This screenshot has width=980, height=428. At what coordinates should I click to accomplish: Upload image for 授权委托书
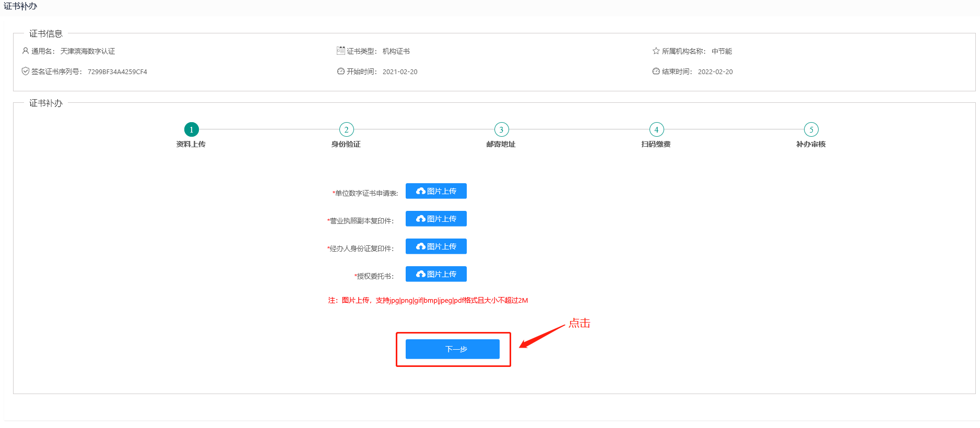click(436, 274)
